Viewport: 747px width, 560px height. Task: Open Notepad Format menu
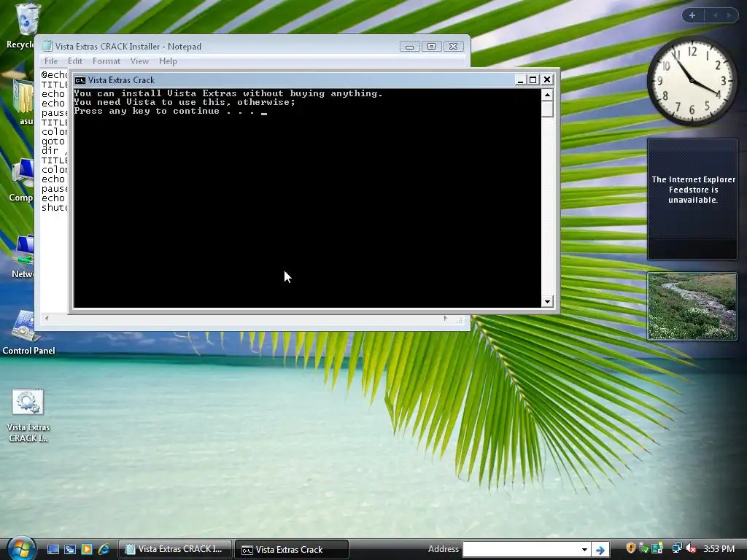(107, 61)
